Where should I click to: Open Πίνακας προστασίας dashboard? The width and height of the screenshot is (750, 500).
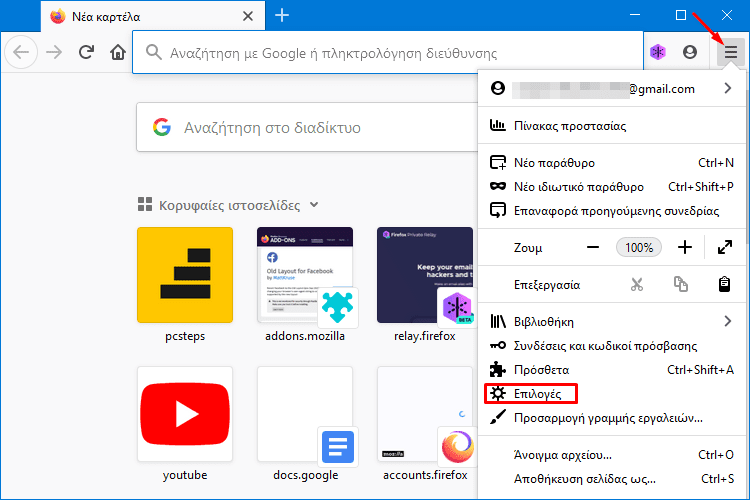click(x=612, y=125)
